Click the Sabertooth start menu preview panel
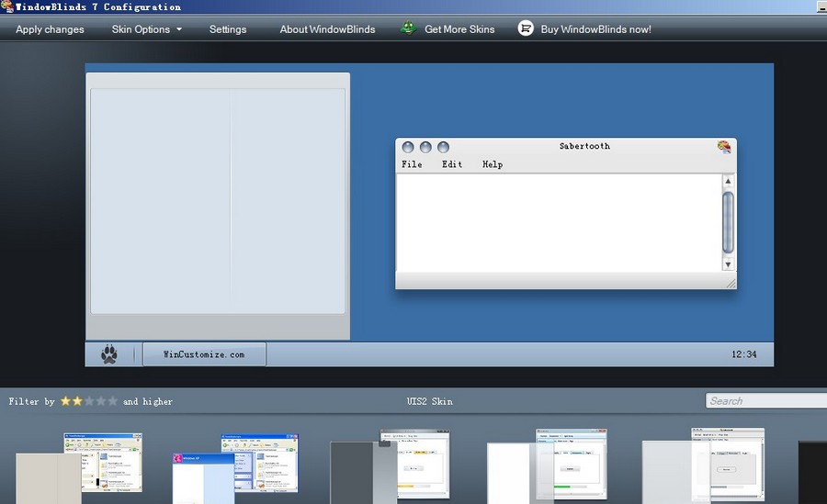Viewport: 827px width, 504px height. [x=218, y=207]
